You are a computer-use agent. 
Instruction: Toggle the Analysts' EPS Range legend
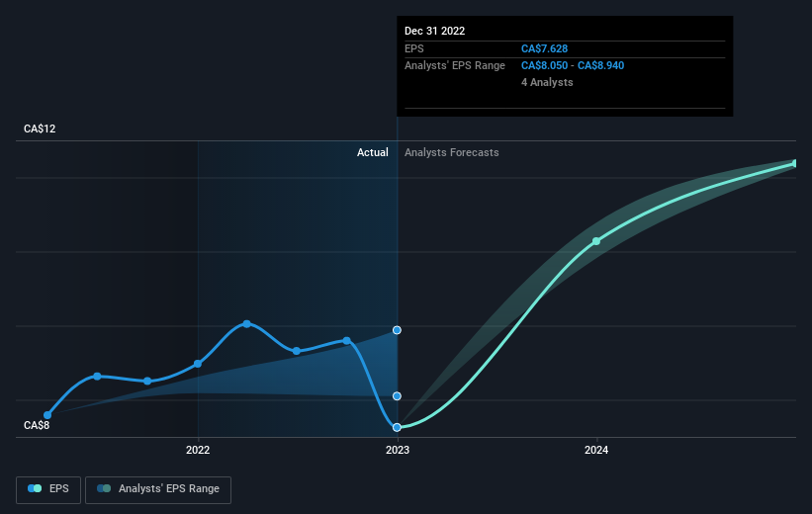[158, 489]
